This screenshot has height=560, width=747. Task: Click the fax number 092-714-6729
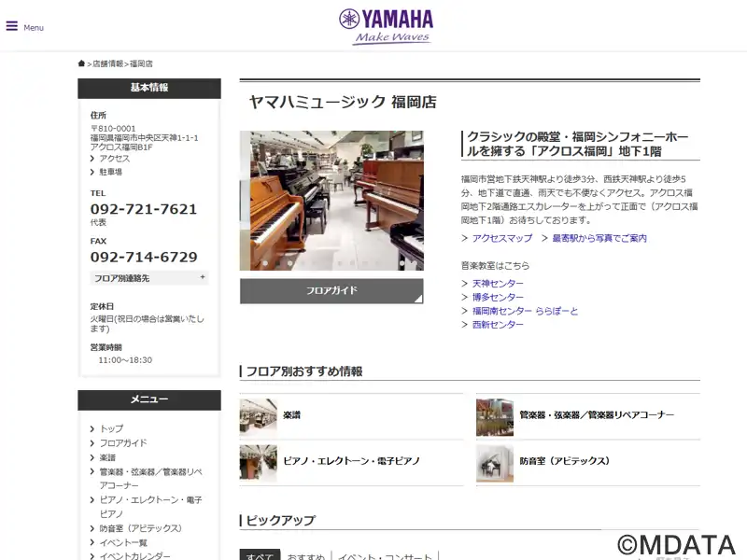pyautogui.click(x=144, y=258)
